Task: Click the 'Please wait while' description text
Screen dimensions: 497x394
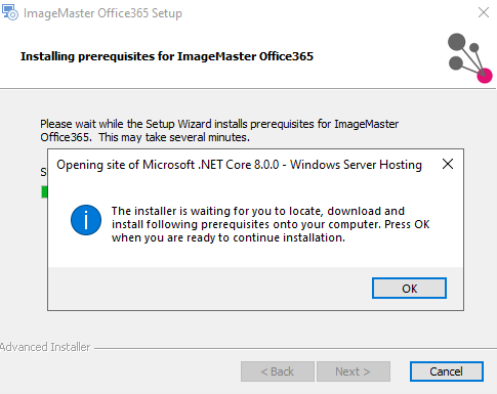Action: pyautogui.click(x=219, y=130)
